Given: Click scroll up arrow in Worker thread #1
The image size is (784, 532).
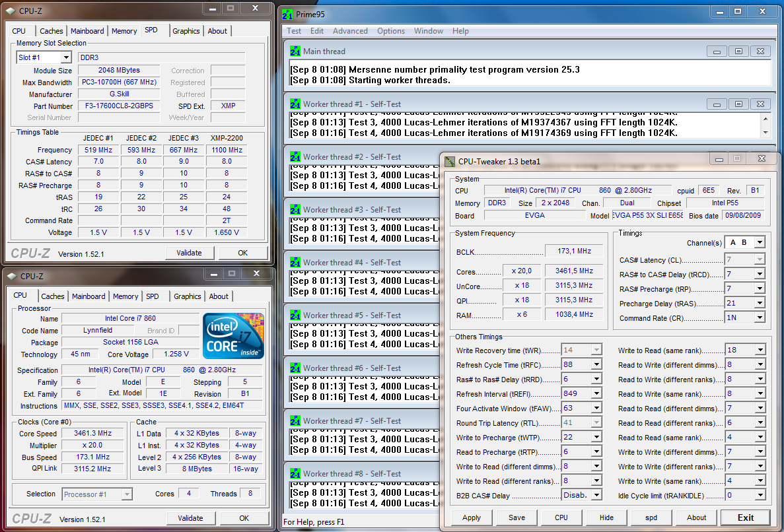Looking at the screenshot, I should tap(766, 119).
